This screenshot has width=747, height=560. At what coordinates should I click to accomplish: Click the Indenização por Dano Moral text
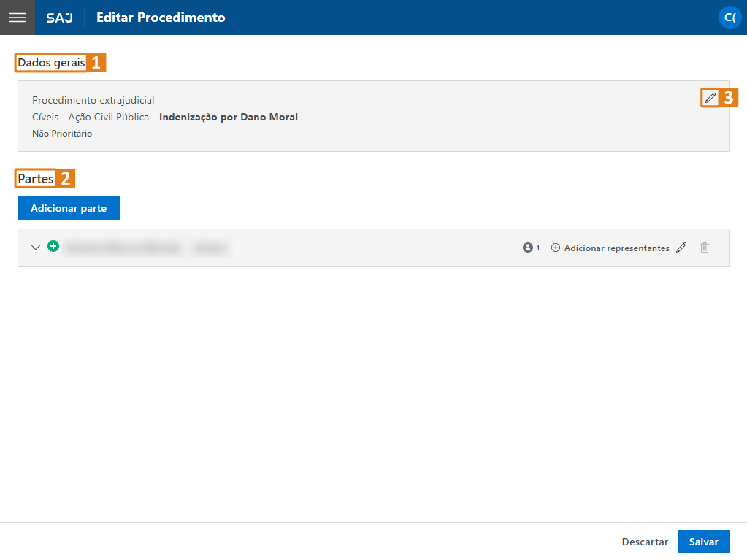(x=229, y=117)
